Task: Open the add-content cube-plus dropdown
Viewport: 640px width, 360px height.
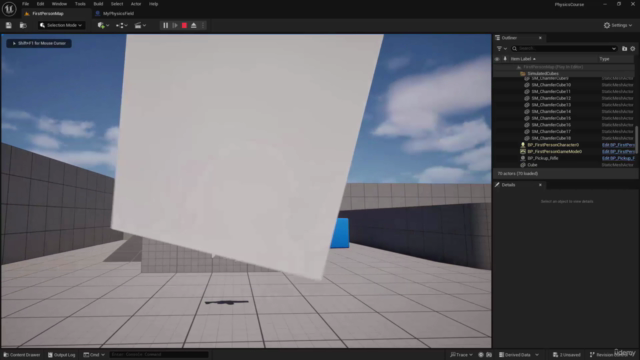Action: [x=103, y=25]
